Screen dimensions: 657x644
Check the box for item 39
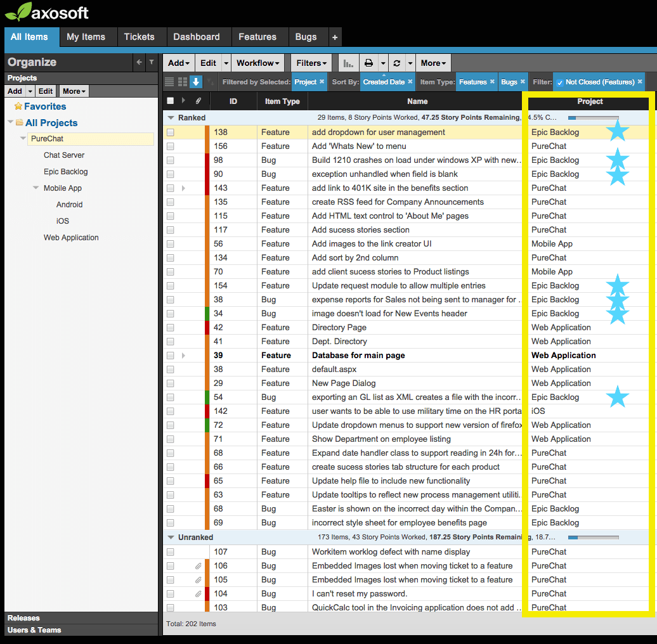[x=170, y=356]
